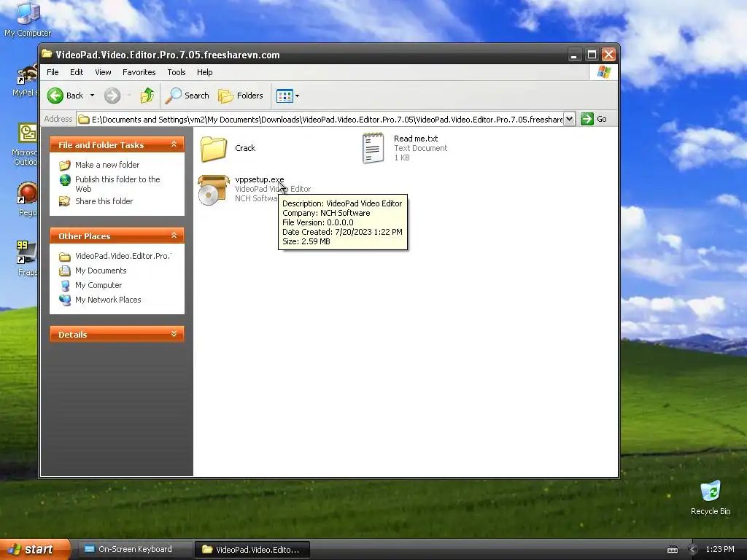Click inside the Address bar path field
This screenshot has width=747, height=560.
(320, 119)
